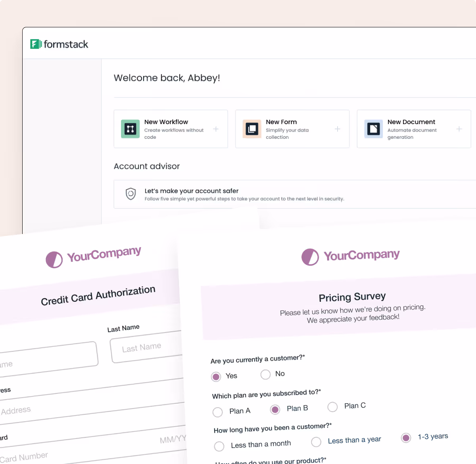This screenshot has width=476, height=464.
Task: Click YourCompany logo on Pricing Survey form
Action: pos(351,256)
